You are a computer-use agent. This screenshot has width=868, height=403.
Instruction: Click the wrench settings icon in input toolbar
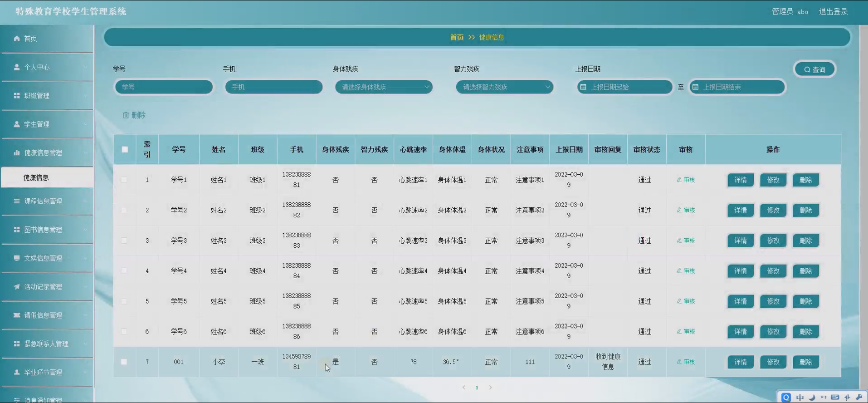[859, 398]
